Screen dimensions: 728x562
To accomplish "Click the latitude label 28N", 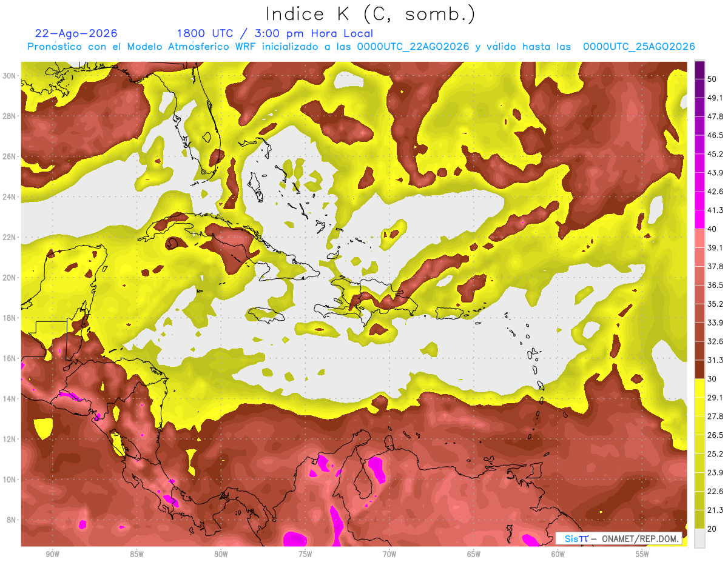I will (10, 116).
